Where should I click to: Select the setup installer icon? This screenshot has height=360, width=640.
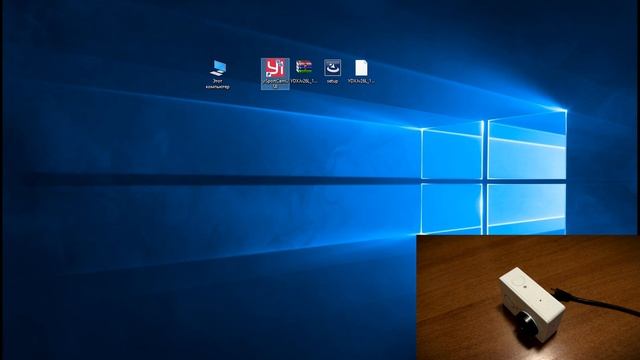[333, 71]
